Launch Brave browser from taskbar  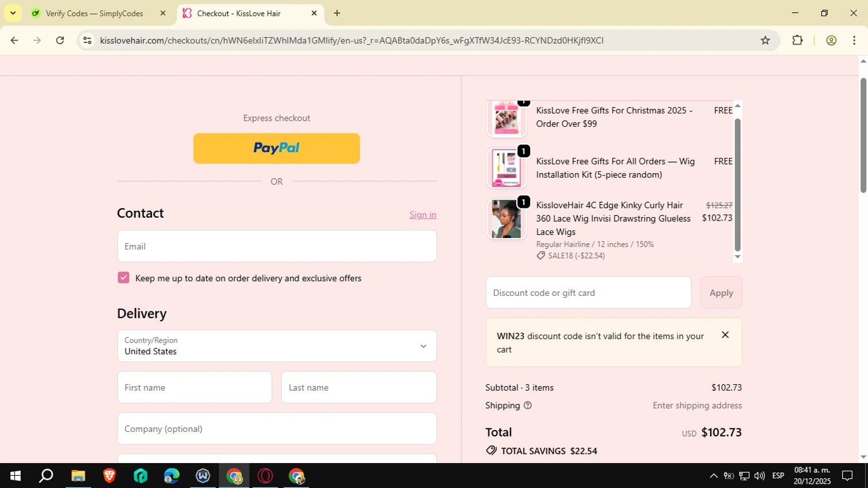109,476
